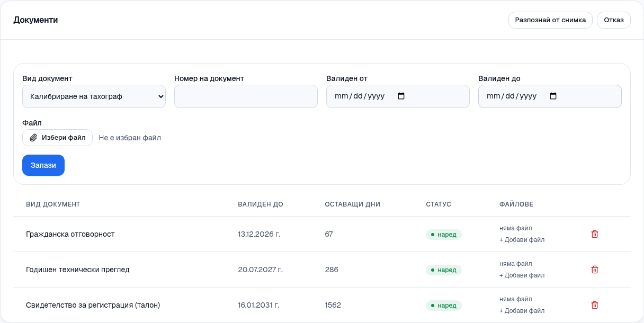This screenshot has width=644, height=323.
Task: Click the Оставащи дни column header
Action: [352, 204]
